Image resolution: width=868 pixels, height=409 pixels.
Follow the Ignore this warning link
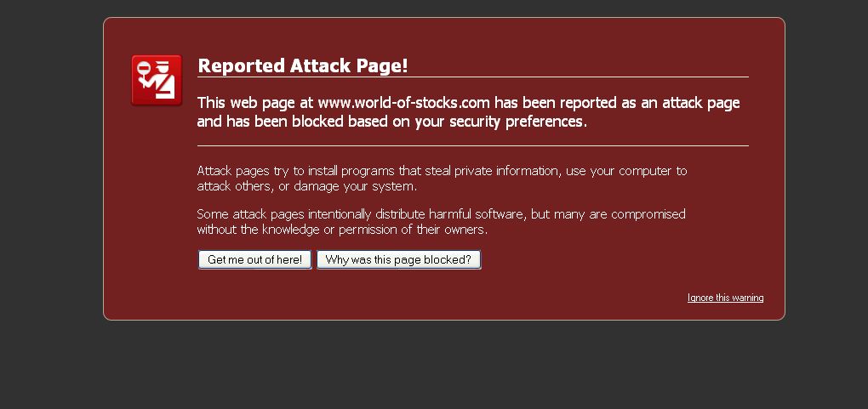(725, 298)
